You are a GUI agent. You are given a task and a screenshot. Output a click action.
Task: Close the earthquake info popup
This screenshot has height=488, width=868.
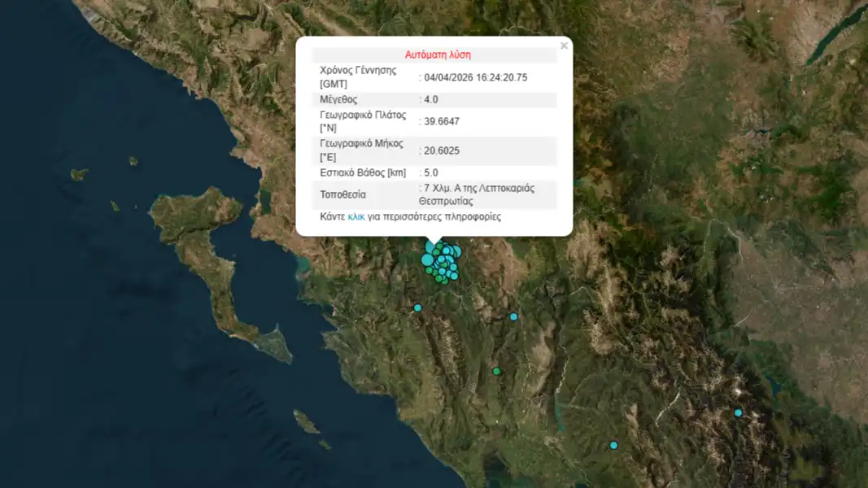tap(564, 46)
